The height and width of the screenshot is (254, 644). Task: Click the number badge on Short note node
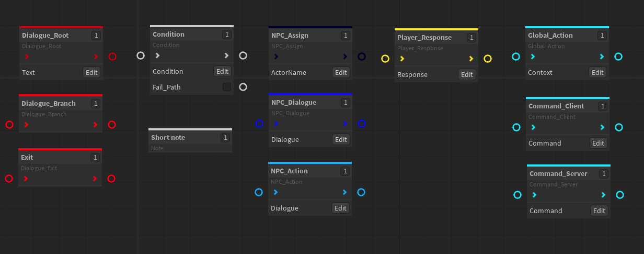(225, 138)
